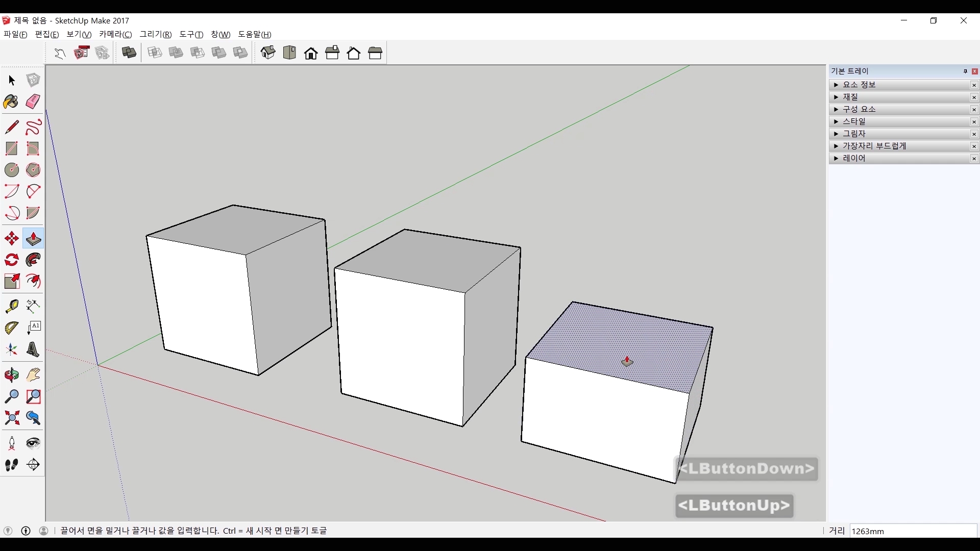
Task: Pick the Rotate tool
Action: (12, 260)
